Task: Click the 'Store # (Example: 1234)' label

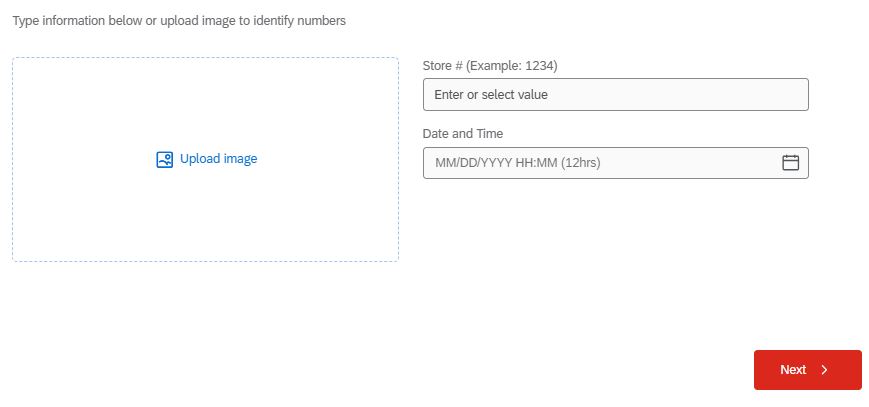Action: pyautogui.click(x=490, y=66)
